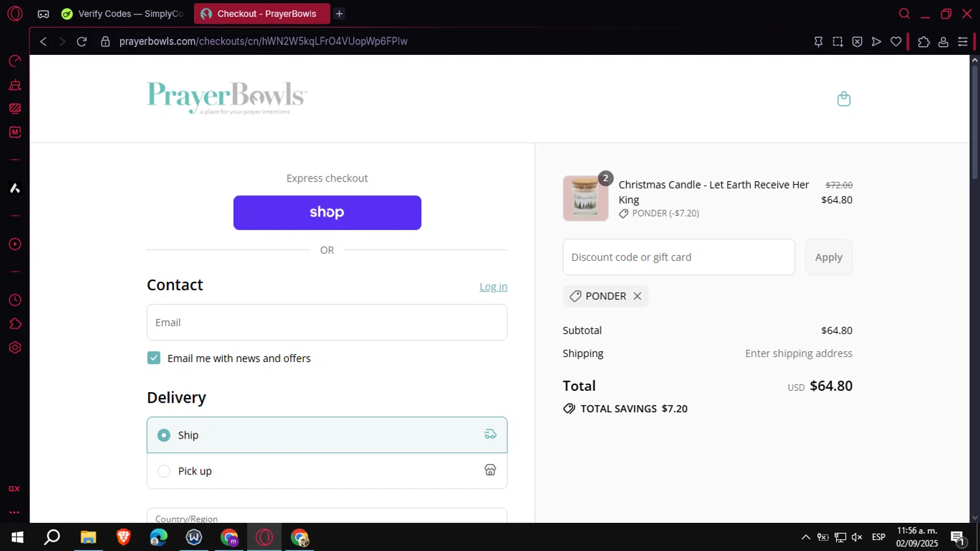Viewport: 980px width, 551px height.
Task: Show hidden system tray icons
Action: click(806, 537)
